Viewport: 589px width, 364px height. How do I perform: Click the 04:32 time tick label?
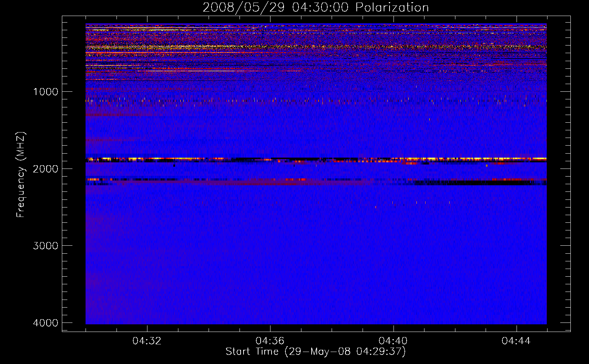click(x=147, y=341)
